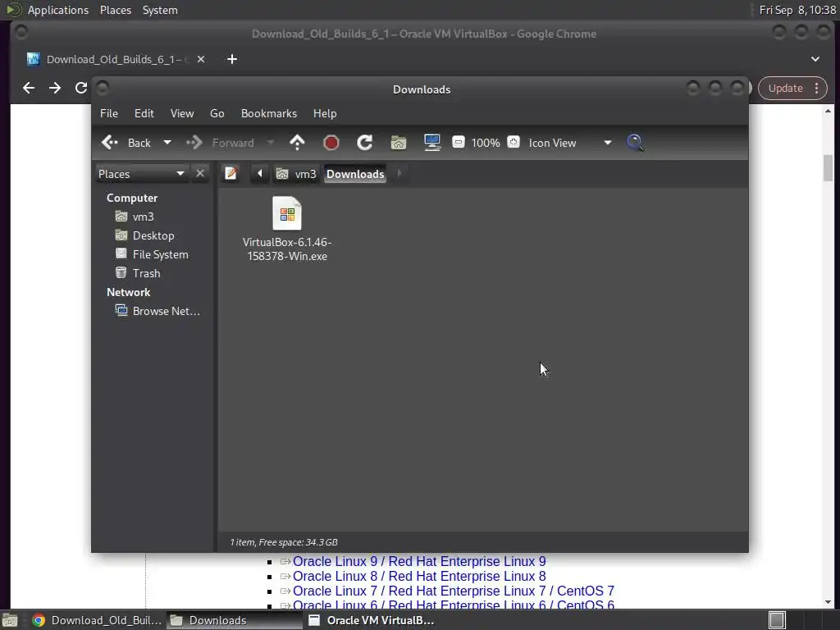Click the status bar item count text
This screenshot has height=630, width=840.
(x=283, y=542)
